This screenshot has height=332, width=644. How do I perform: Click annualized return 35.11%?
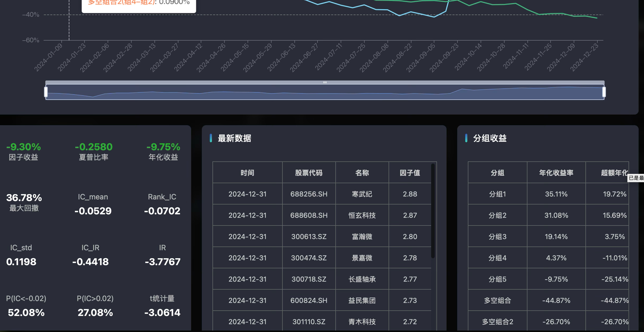[x=556, y=194]
